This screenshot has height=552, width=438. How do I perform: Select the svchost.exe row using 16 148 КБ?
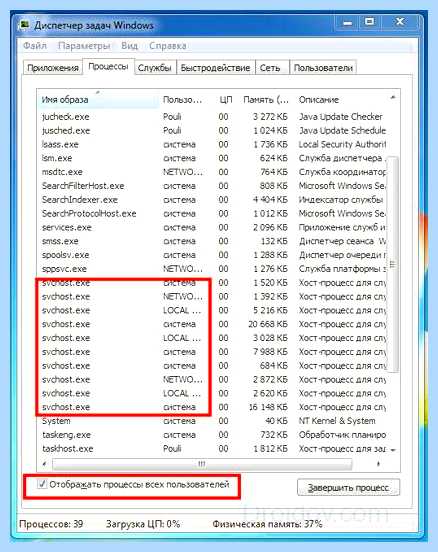[x=212, y=407]
